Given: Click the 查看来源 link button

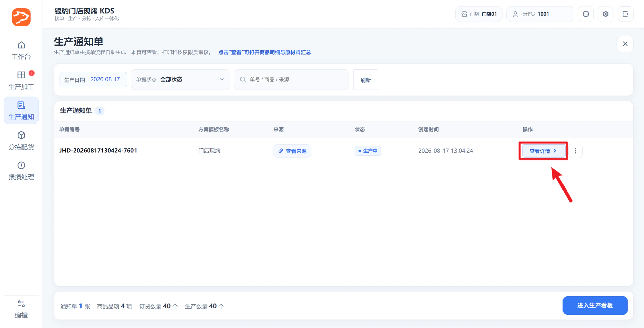Looking at the screenshot, I should coord(292,151).
